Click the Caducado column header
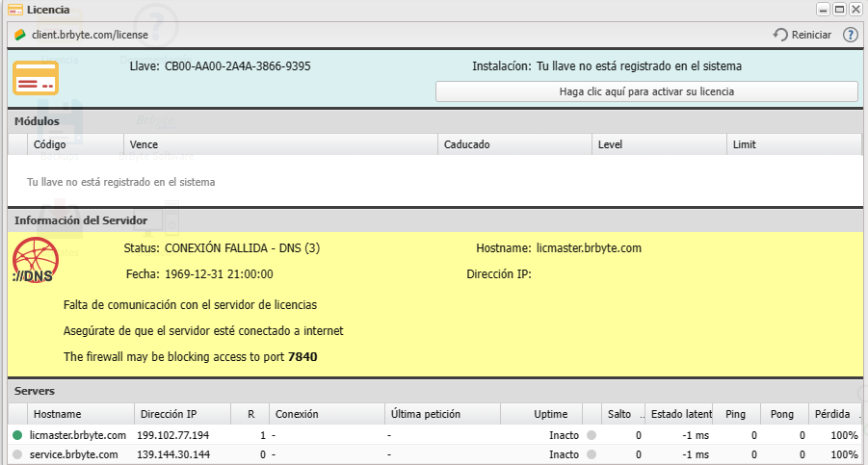Image resolution: width=868 pixels, height=465 pixels. click(x=467, y=144)
